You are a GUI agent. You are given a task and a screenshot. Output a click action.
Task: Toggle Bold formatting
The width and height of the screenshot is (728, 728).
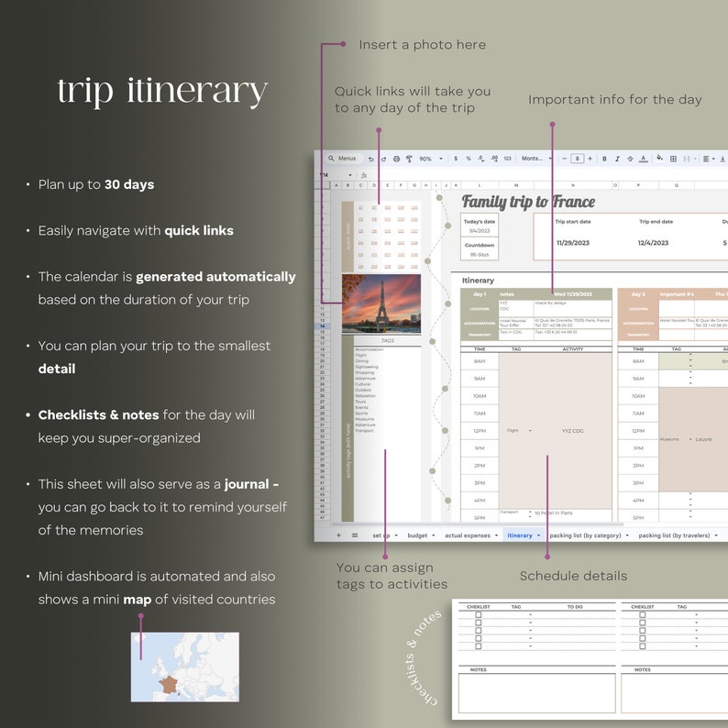tap(604, 159)
